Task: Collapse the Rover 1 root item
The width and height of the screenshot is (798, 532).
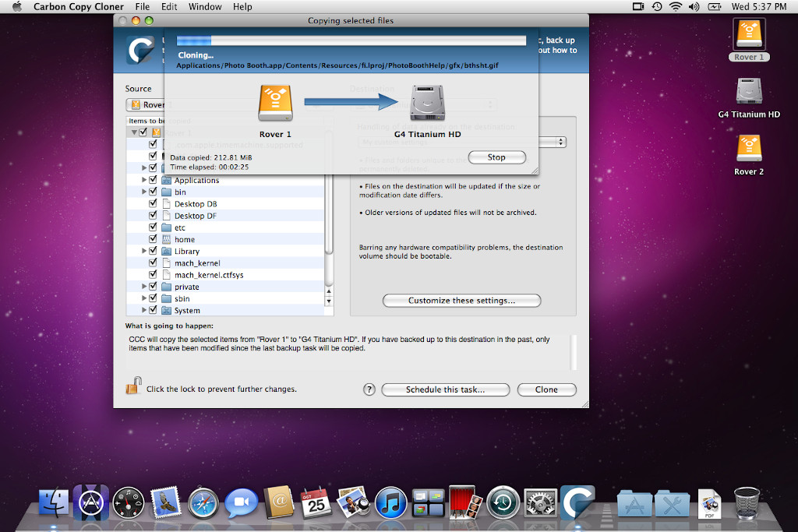Action: (x=134, y=132)
